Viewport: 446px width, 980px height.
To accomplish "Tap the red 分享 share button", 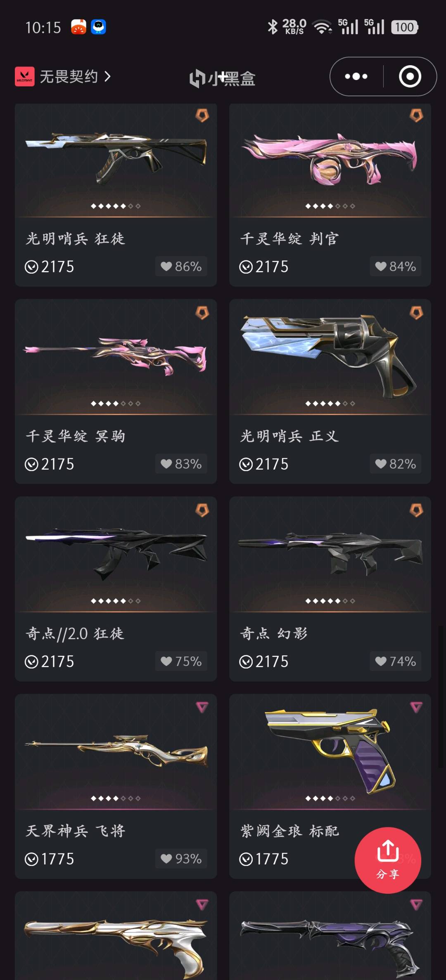I will 388,860.
